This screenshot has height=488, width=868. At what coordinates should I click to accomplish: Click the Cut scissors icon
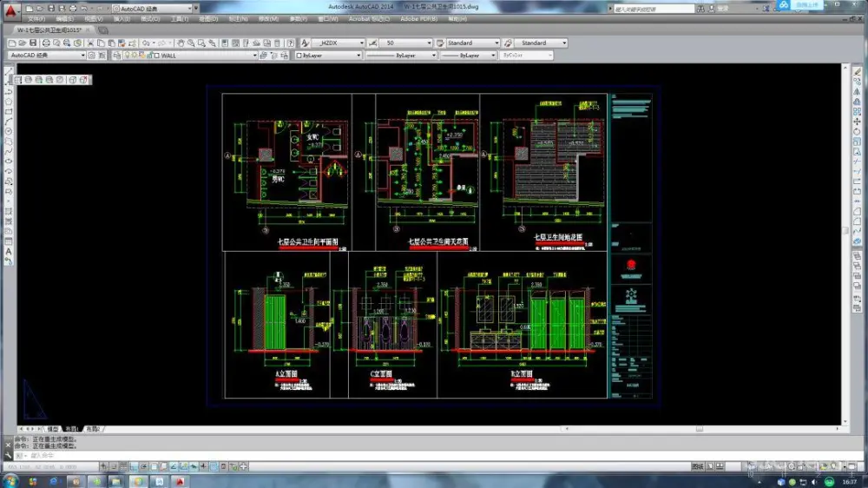(x=91, y=43)
